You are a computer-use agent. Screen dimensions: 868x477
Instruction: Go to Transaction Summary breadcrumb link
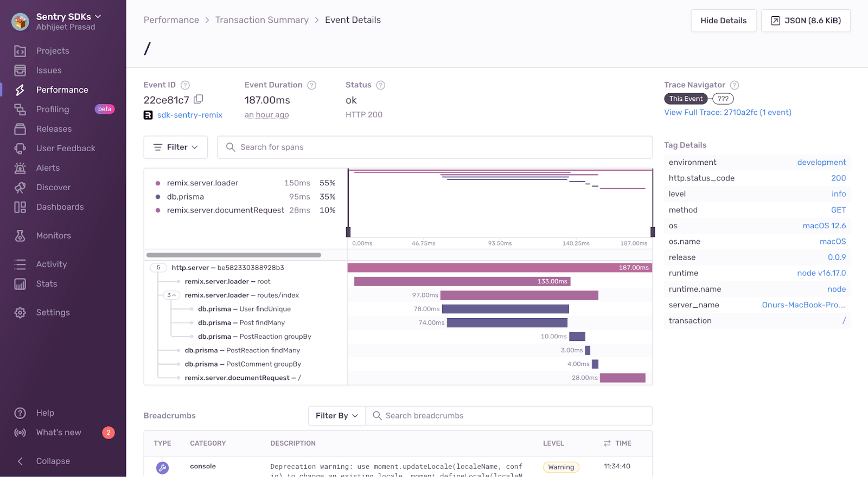pos(262,20)
